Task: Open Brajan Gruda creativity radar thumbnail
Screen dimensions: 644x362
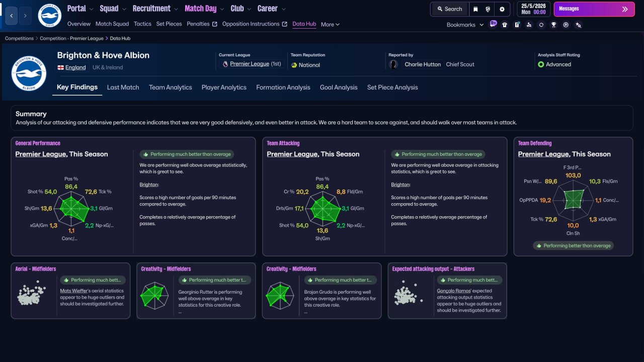Action: pos(280,295)
